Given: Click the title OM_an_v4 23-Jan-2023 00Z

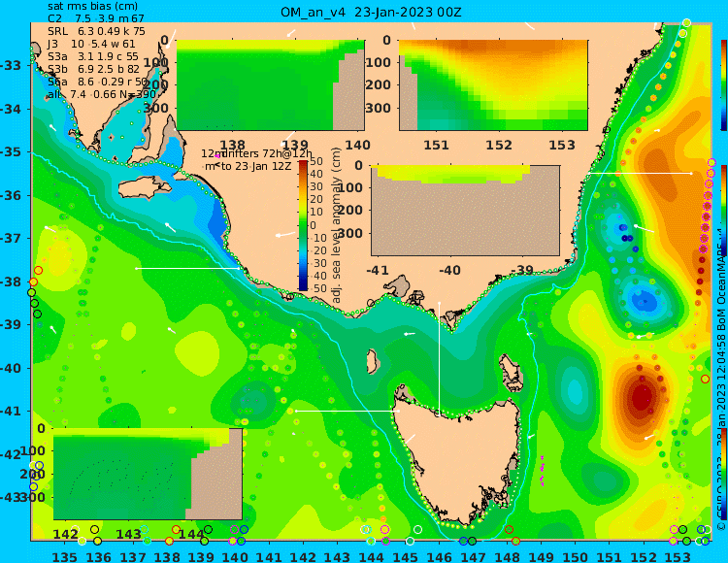Looking at the screenshot, I should (371, 13).
